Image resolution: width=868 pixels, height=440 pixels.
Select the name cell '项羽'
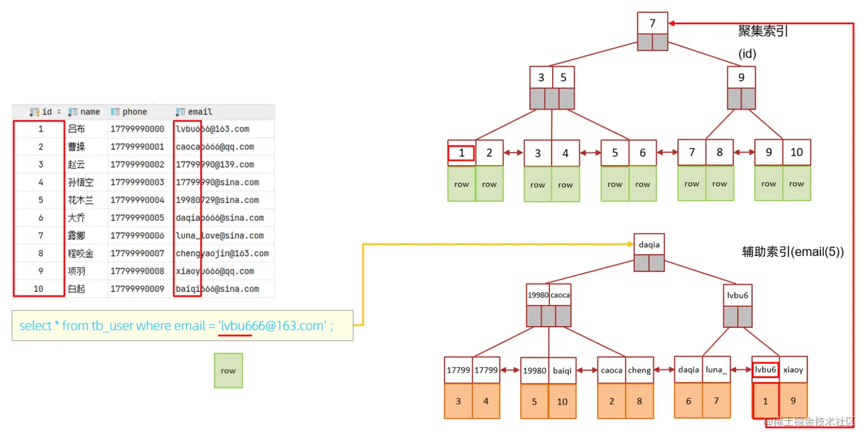coord(76,272)
